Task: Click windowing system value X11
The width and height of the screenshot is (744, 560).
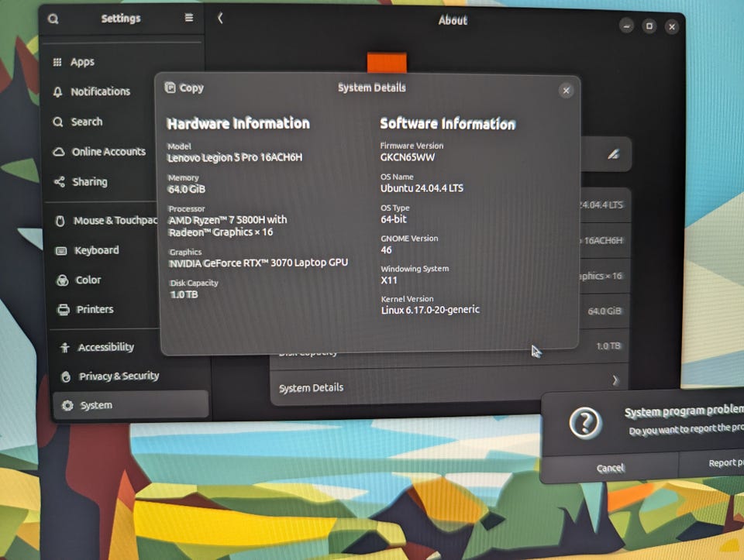Action: click(x=388, y=280)
